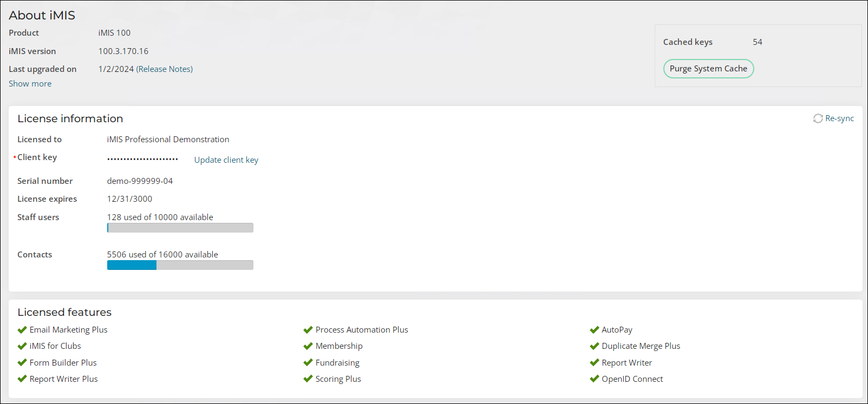Expand details with Show more
The image size is (868, 404).
click(x=30, y=84)
